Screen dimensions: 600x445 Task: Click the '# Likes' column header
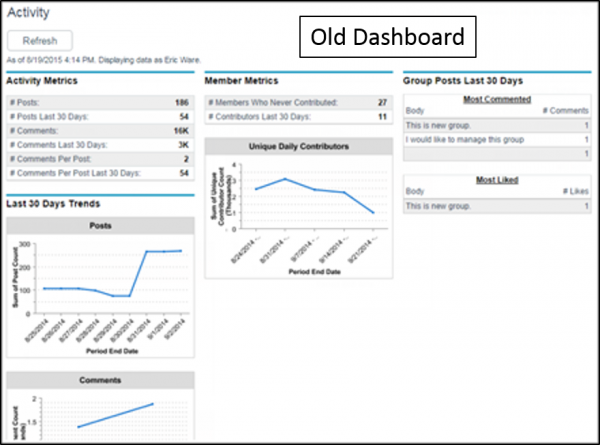(x=576, y=191)
